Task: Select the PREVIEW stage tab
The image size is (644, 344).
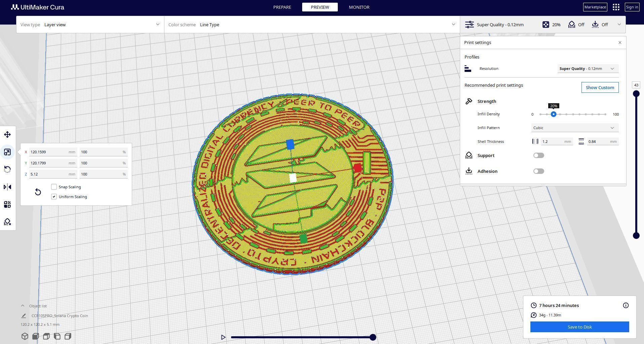Action: click(320, 7)
